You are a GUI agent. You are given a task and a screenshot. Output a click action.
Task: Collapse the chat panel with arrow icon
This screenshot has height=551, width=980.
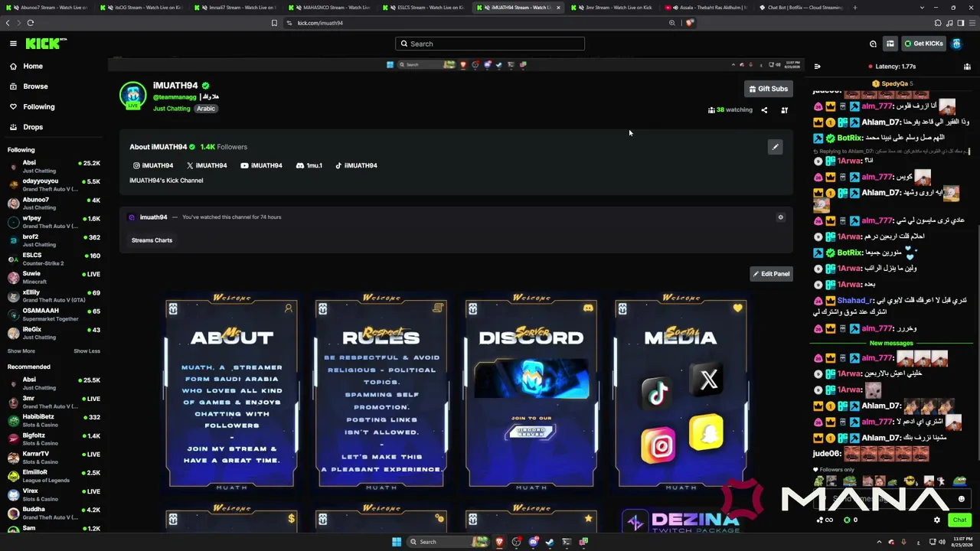click(818, 67)
